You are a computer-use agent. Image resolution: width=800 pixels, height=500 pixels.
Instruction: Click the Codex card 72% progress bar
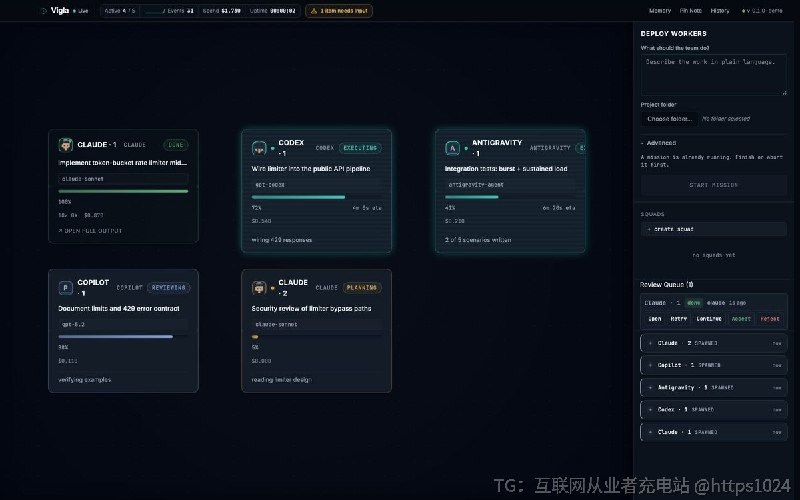(316, 197)
